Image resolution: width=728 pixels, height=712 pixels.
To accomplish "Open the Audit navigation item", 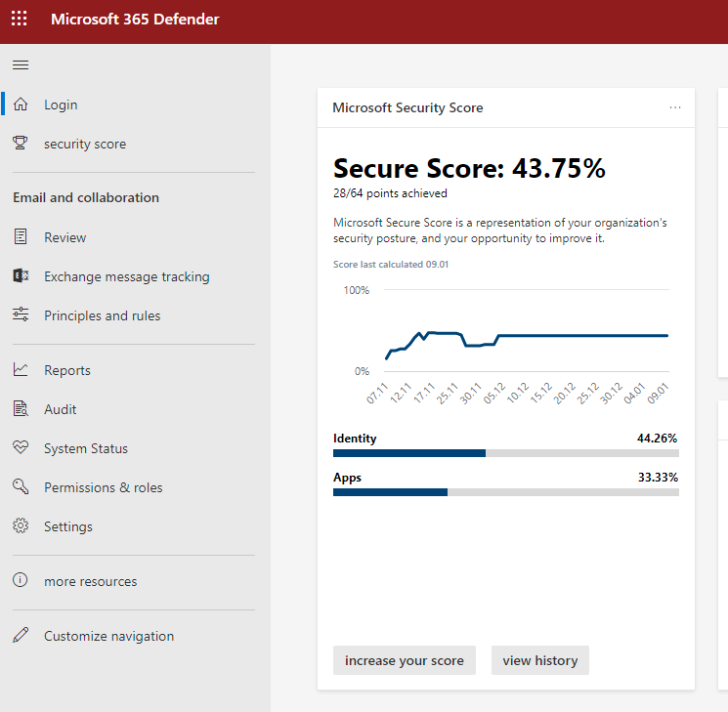I will (60, 409).
